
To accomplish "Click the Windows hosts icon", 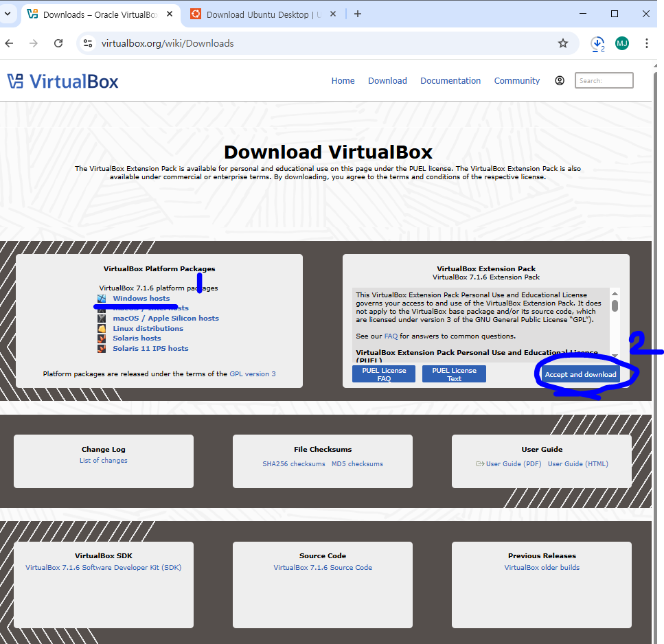I will click(x=102, y=299).
